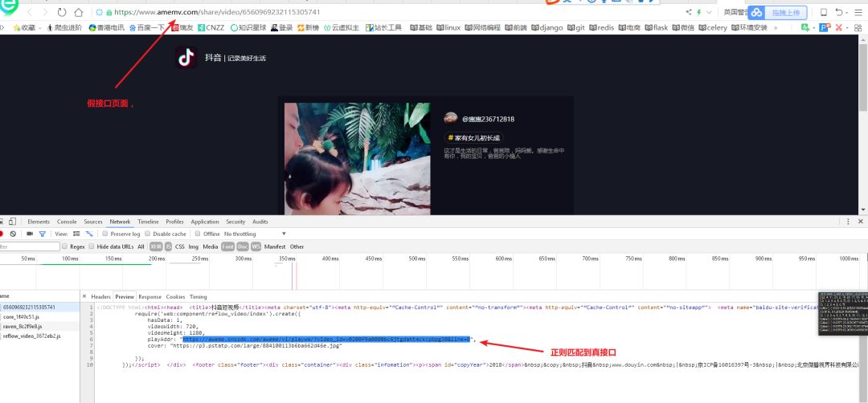868x403 pixels.
Task: Click the network filter input field
Action: 30,246
